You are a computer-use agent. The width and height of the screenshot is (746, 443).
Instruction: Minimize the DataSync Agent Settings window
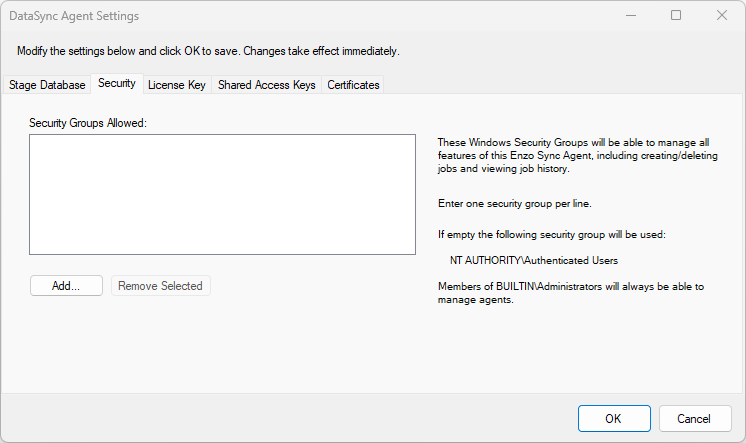point(631,16)
